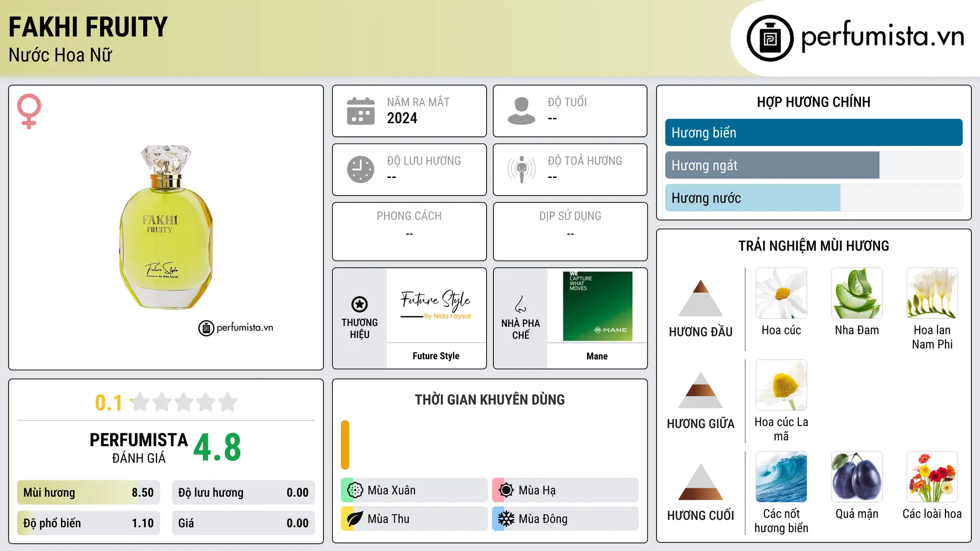Click the Mùa Hạ season label
This screenshot has width=980, height=551.
point(537,490)
